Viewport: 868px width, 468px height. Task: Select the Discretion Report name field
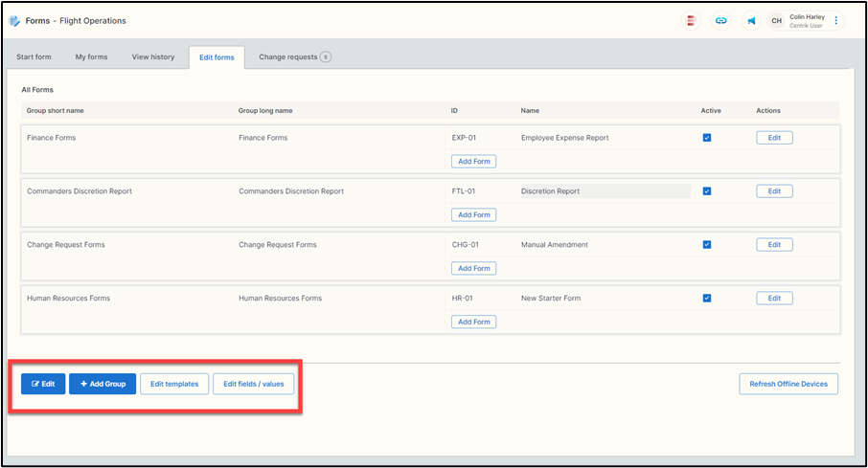pyautogui.click(x=604, y=191)
